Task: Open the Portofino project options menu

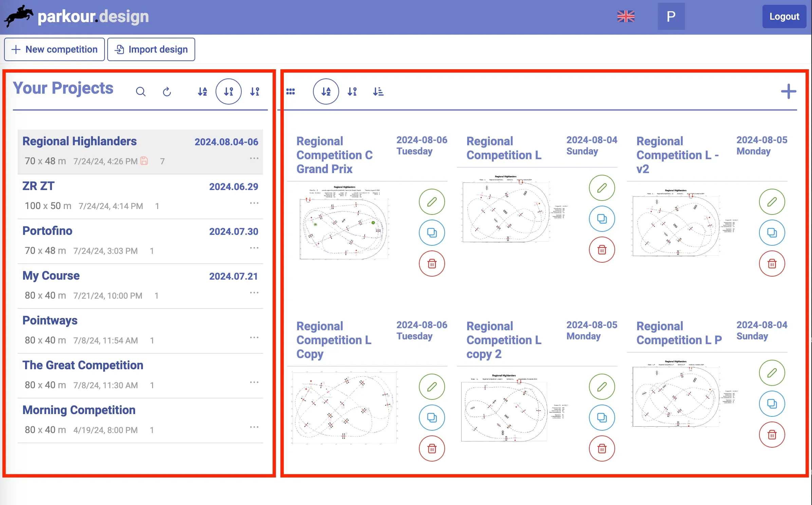Action: tap(254, 248)
